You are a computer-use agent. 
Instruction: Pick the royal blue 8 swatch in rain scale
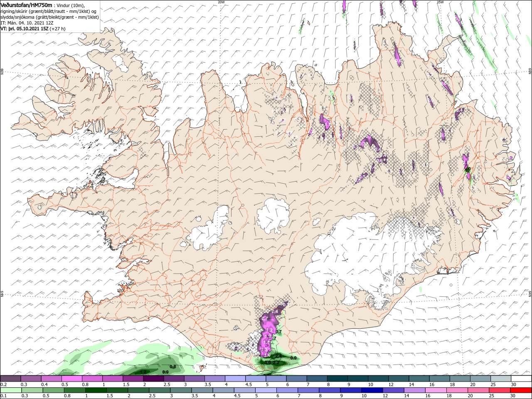(x=330, y=390)
